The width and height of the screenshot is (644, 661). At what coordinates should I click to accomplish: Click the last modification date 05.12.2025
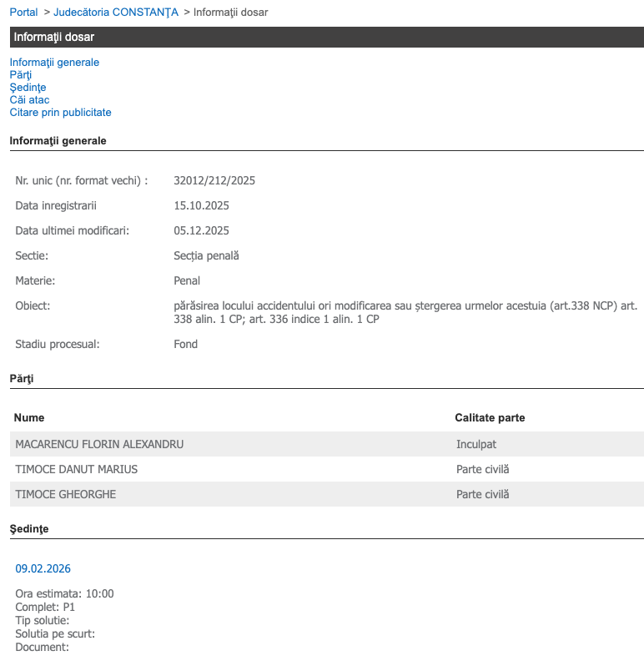point(201,230)
